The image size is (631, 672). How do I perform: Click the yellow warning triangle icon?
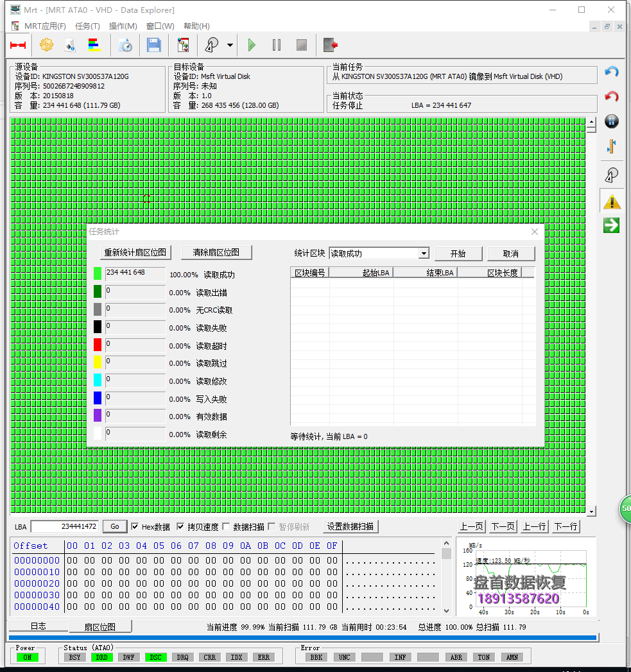coord(612,202)
